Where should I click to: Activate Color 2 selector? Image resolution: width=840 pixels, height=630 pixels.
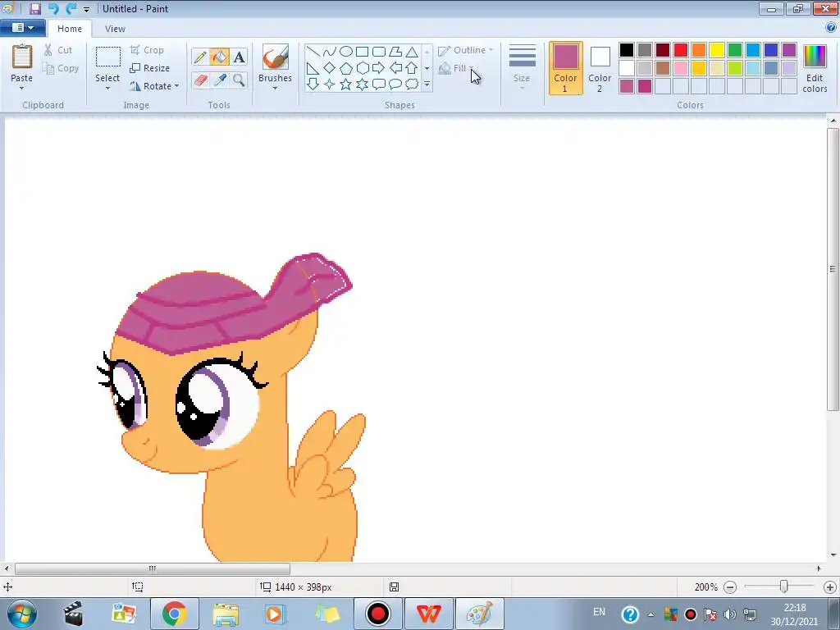click(600, 68)
